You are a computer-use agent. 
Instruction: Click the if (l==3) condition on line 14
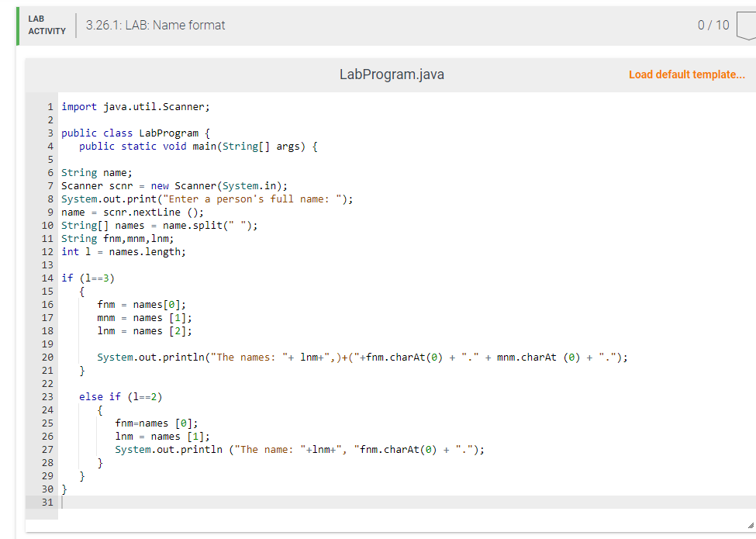point(89,278)
